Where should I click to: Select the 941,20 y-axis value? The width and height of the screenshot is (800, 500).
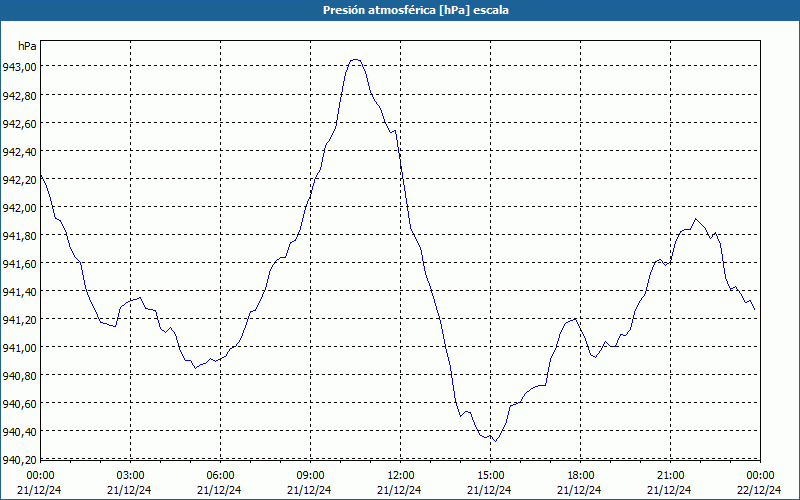[x=19, y=320]
